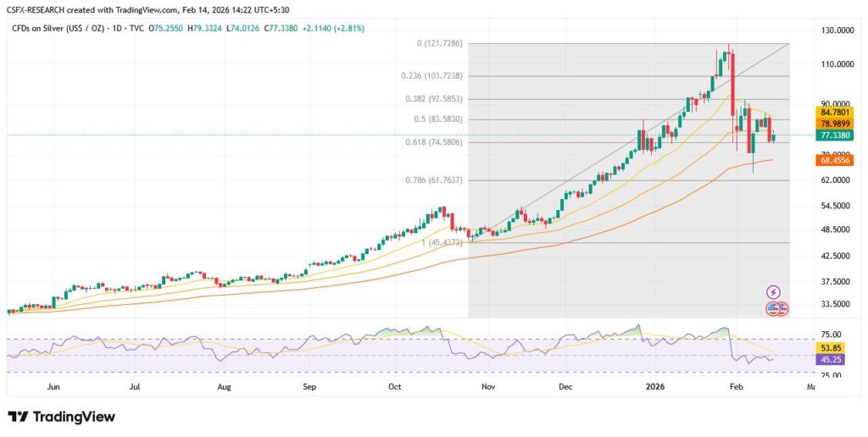Click the purple lightning bolt event icon
Image resolution: width=868 pixels, height=437 pixels.
coord(772,292)
